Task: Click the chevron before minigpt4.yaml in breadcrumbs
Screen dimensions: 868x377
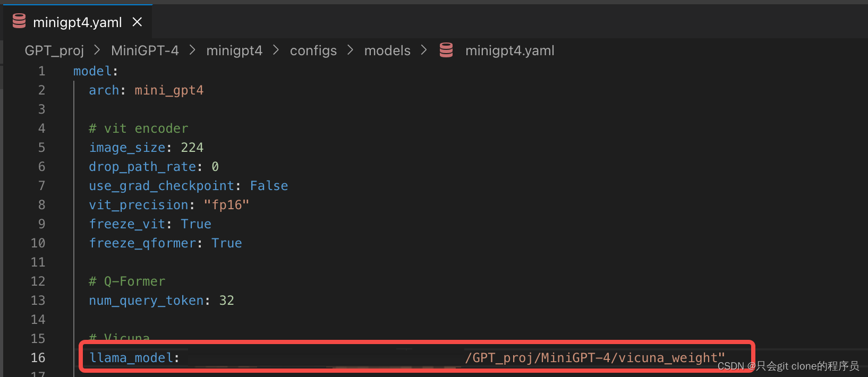Action: pos(424,50)
